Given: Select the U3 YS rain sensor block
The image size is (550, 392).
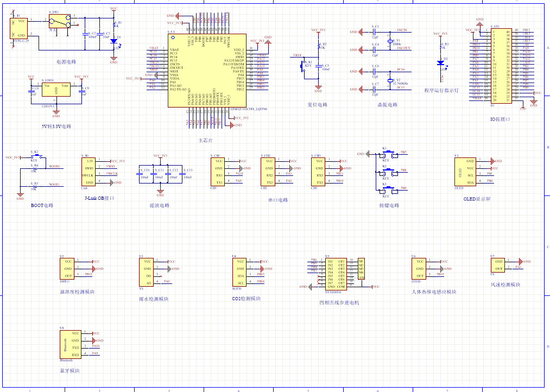Looking at the screenshot, I should 146,273.
